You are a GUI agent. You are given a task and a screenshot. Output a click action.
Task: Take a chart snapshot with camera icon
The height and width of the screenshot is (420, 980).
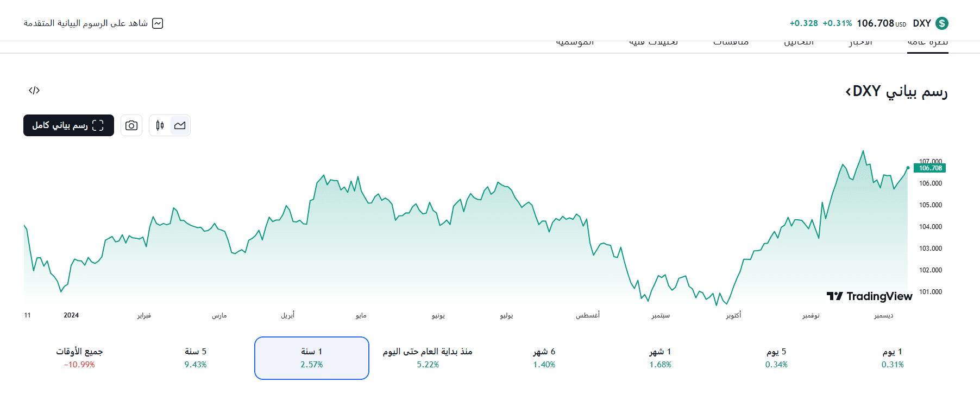[x=131, y=125]
